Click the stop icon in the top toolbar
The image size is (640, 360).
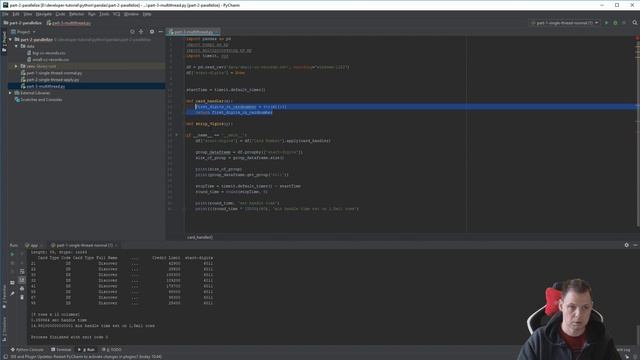(624, 23)
